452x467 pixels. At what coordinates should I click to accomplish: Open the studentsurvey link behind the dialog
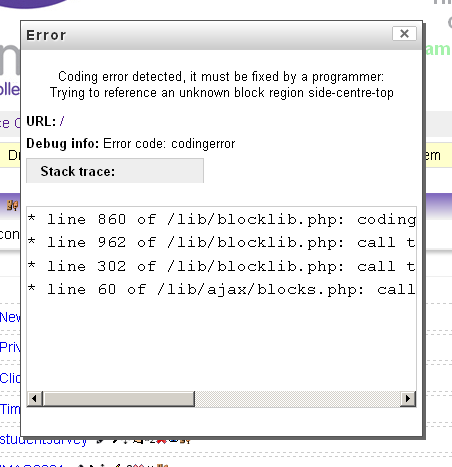click(x=43, y=440)
